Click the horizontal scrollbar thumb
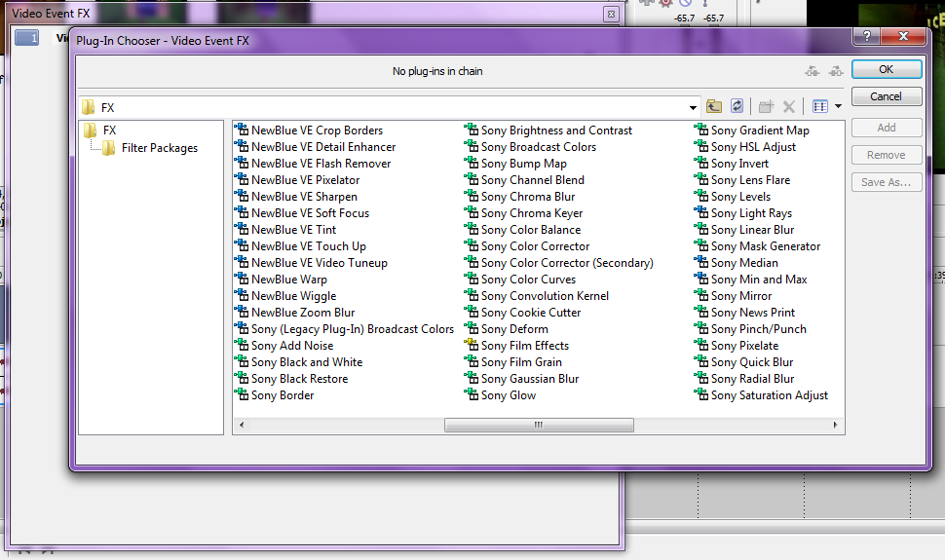Image resolution: width=945 pixels, height=560 pixels. coord(539,425)
